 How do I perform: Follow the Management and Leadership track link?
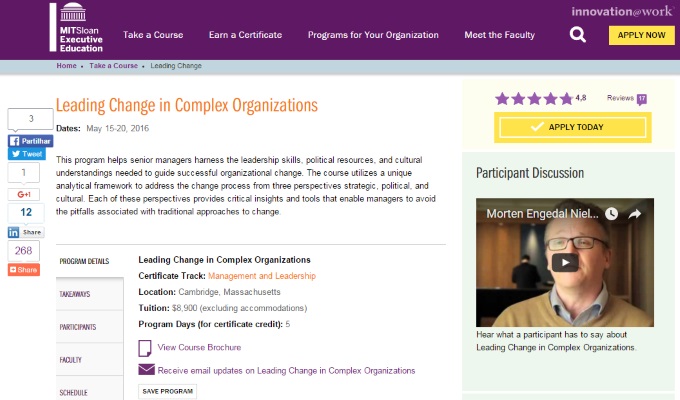262,275
